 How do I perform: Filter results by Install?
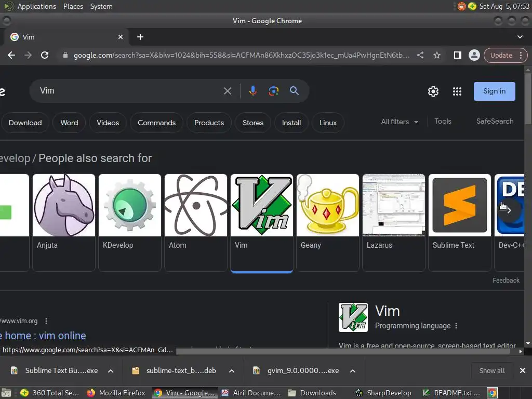click(x=291, y=123)
